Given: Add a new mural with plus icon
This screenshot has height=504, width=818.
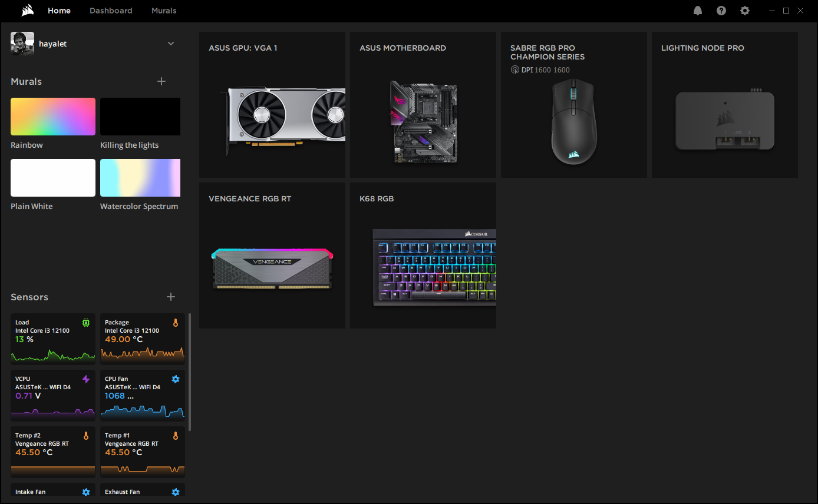Looking at the screenshot, I should [161, 81].
